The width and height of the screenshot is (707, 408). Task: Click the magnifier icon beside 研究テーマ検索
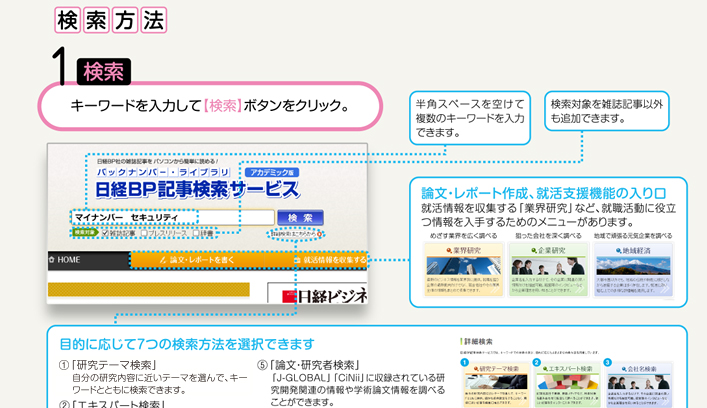pyautogui.click(x=476, y=369)
